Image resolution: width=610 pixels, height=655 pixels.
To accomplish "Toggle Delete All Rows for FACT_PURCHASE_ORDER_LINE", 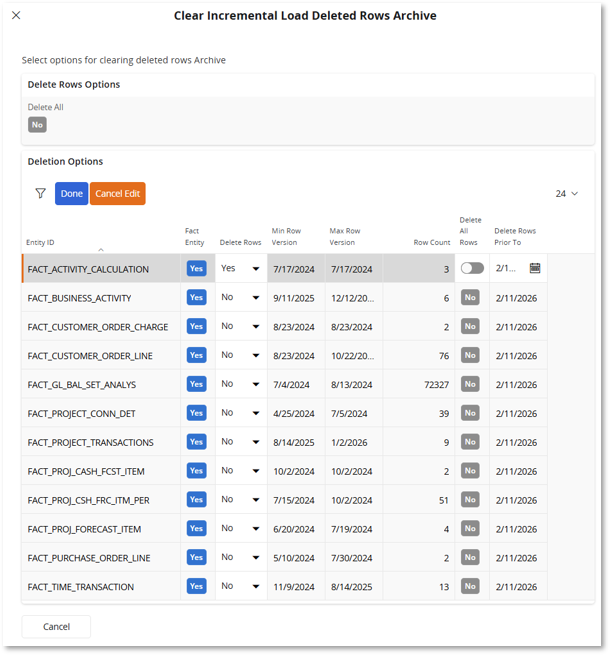I will (x=470, y=557).
